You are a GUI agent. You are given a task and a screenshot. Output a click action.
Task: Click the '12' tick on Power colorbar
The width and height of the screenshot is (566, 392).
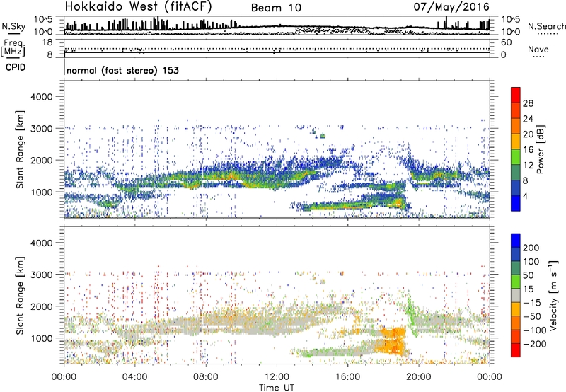(528, 166)
